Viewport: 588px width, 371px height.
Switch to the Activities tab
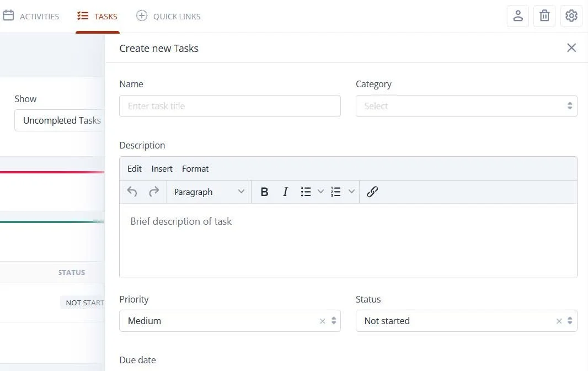(x=31, y=17)
